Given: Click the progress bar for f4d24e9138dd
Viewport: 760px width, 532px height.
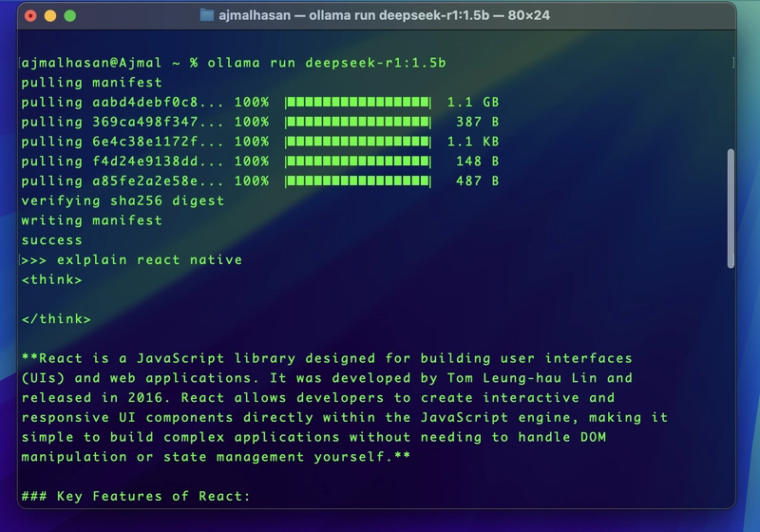Looking at the screenshot, I should (358, 161).
